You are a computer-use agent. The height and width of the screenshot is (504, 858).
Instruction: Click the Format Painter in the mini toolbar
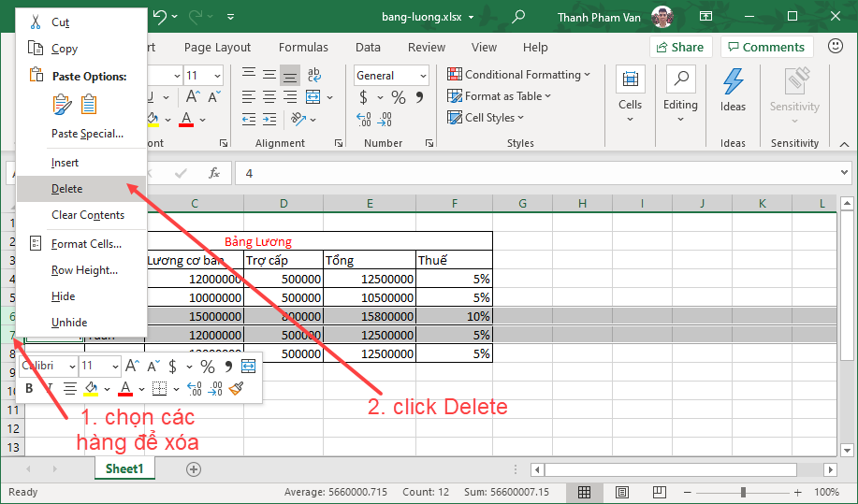tap(237, 388)
